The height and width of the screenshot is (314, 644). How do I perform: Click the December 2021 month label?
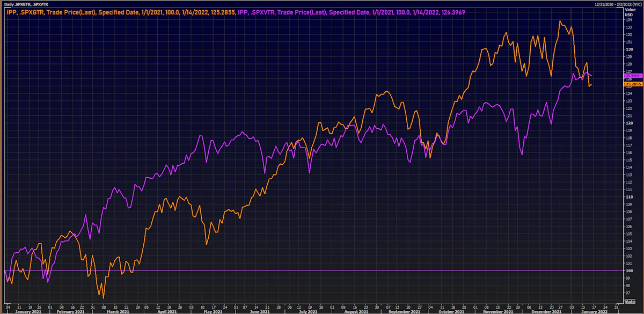point(546,311)
